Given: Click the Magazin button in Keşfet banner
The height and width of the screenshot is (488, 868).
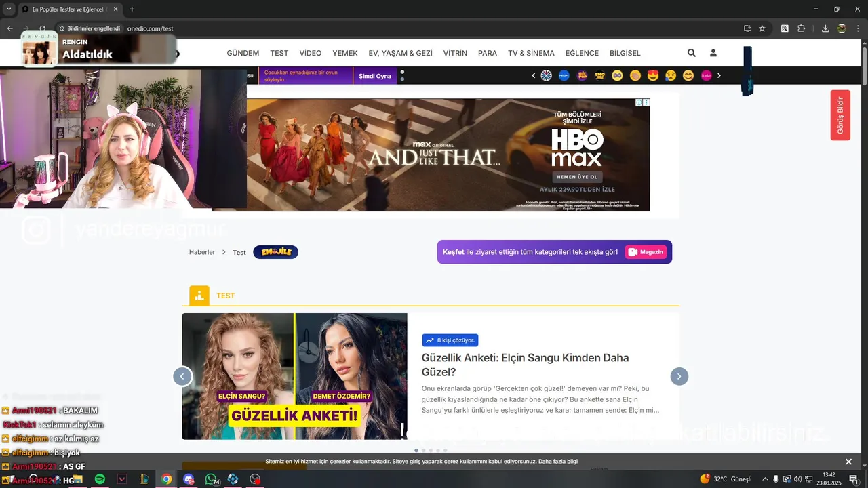Looking at the screenshot, I should point(646,252).
